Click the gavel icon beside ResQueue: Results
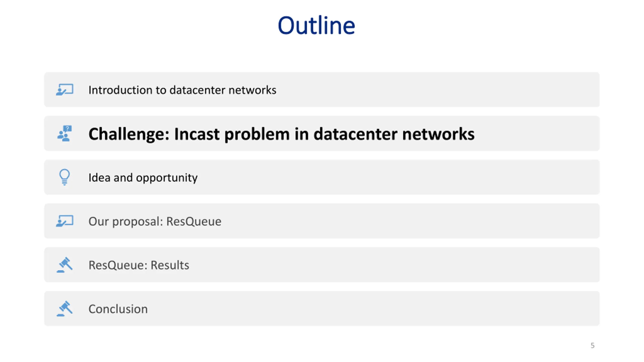The height and width of the screenshot is (362, 644). pos(65,265)
